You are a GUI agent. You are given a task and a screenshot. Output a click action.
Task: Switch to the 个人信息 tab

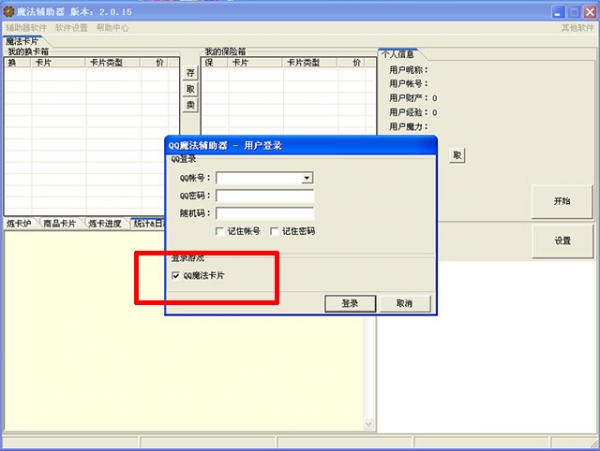398,54
